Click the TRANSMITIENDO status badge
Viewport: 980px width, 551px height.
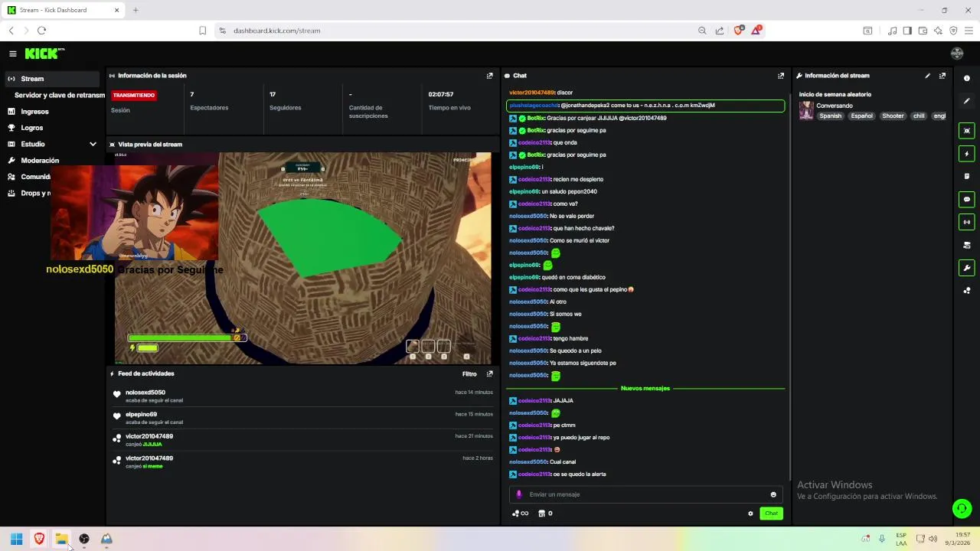coord(134,96)
